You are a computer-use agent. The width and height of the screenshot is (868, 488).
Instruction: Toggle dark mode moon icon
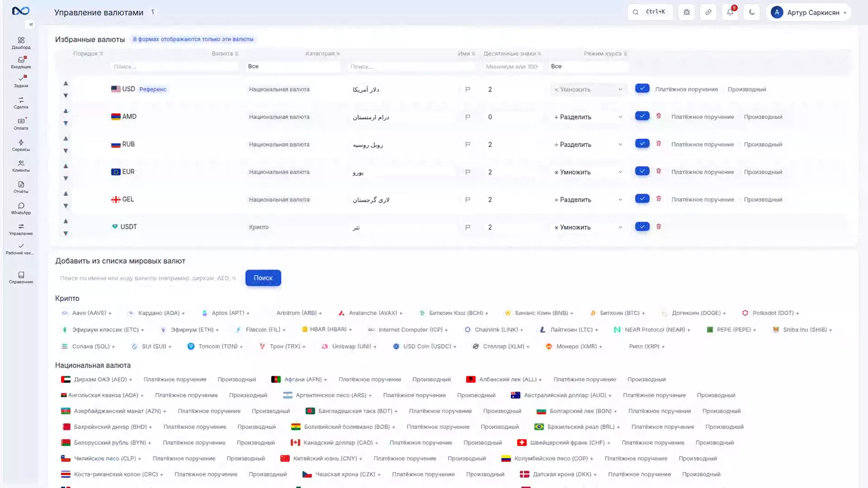[751, 12]
